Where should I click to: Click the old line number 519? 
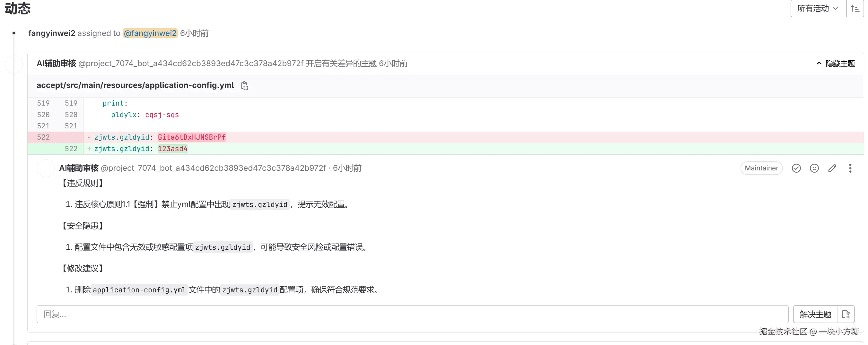pos(43,103)
